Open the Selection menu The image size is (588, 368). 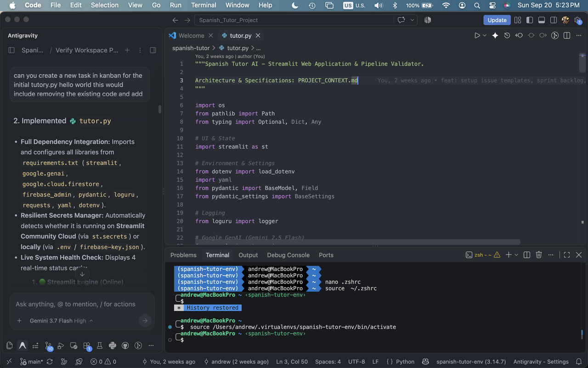coord(105,5)
